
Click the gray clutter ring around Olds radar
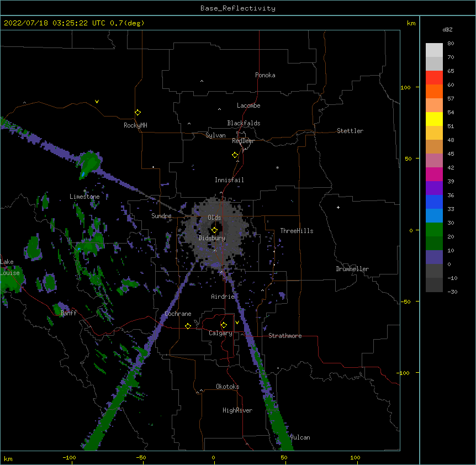click(216, 234)
